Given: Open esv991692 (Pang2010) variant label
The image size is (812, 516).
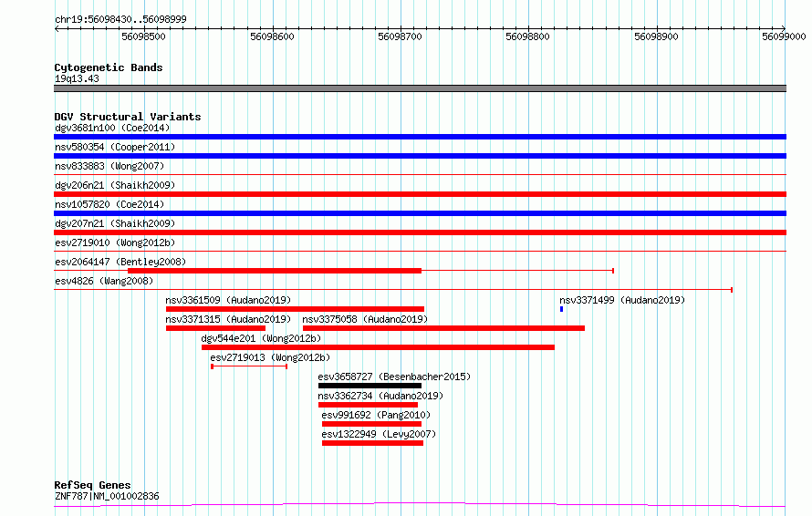Looking at the screenshot, I should (376, 415).
